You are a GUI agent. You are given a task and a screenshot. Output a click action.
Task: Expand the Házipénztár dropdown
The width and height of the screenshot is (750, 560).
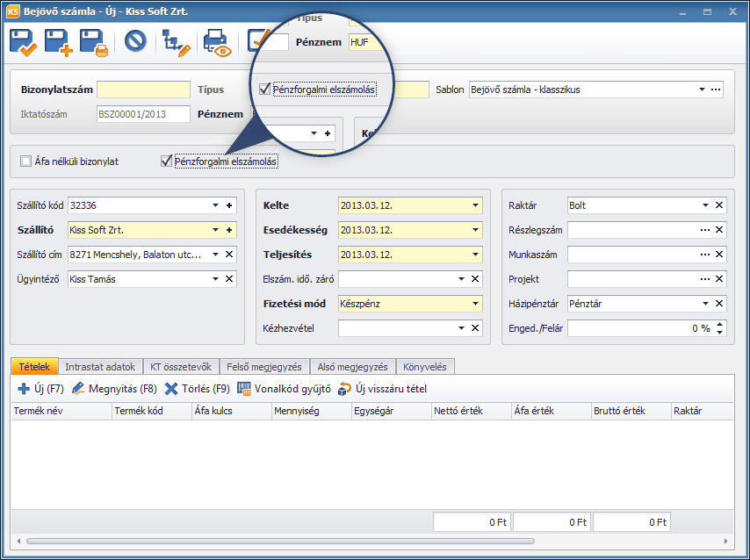[705, 304]
